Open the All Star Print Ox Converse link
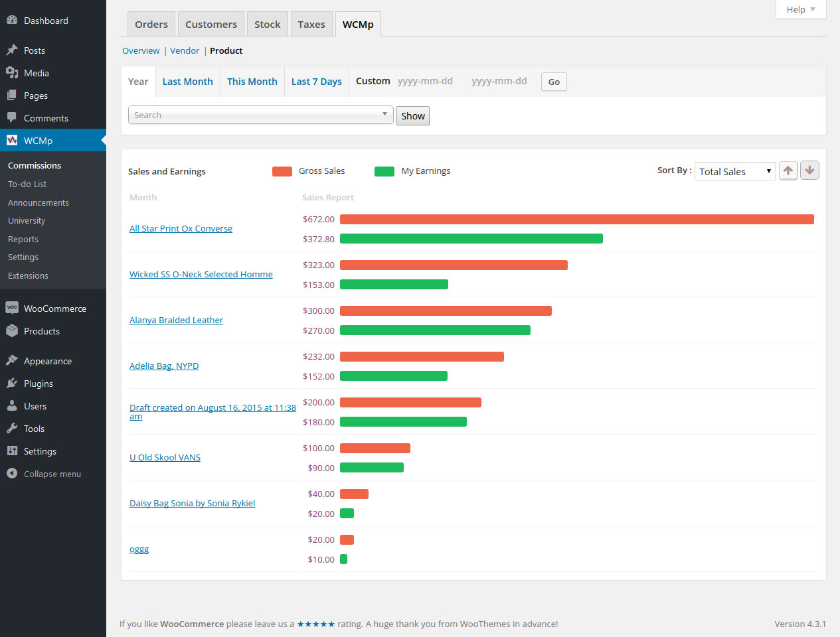Image resolution: width=840 pixels, height=637 pixels. 181,228
